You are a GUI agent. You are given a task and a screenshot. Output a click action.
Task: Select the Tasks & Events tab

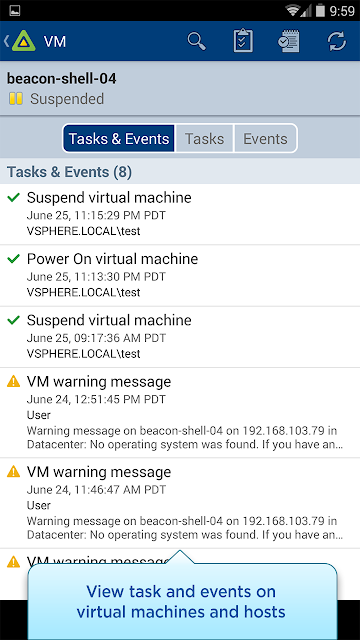[119, 139]
